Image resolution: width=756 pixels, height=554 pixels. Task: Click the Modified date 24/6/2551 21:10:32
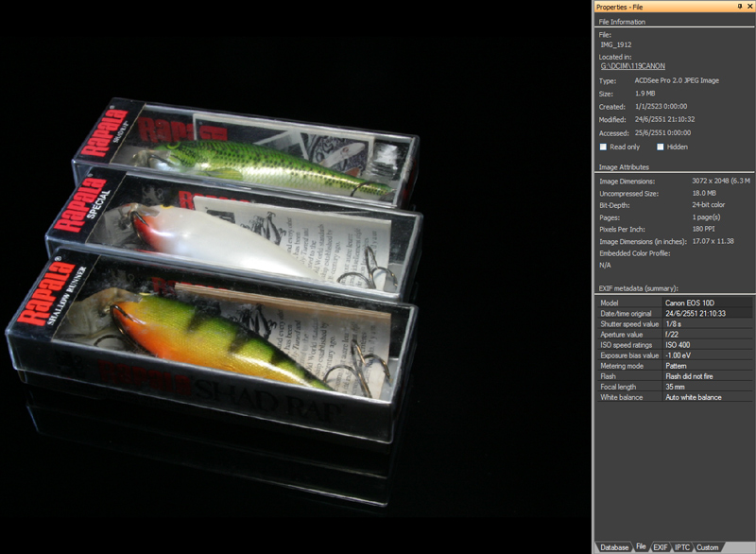point(664,119)
